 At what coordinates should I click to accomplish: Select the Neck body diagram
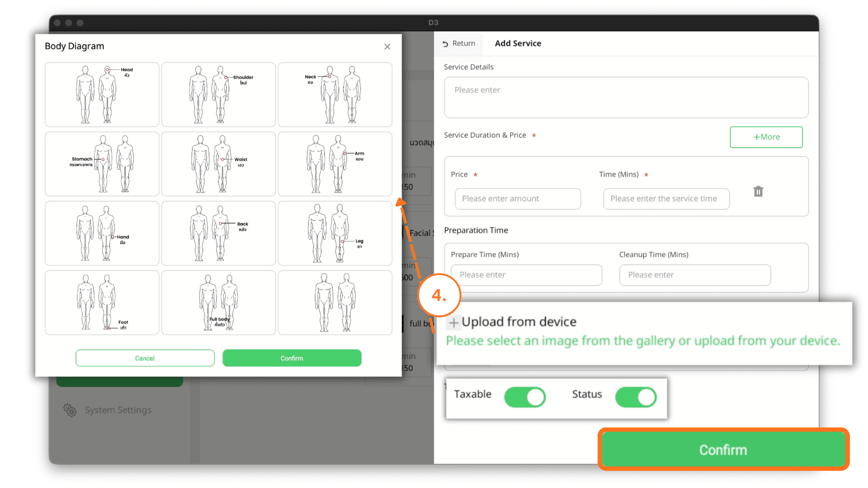[x=335, y=94]
